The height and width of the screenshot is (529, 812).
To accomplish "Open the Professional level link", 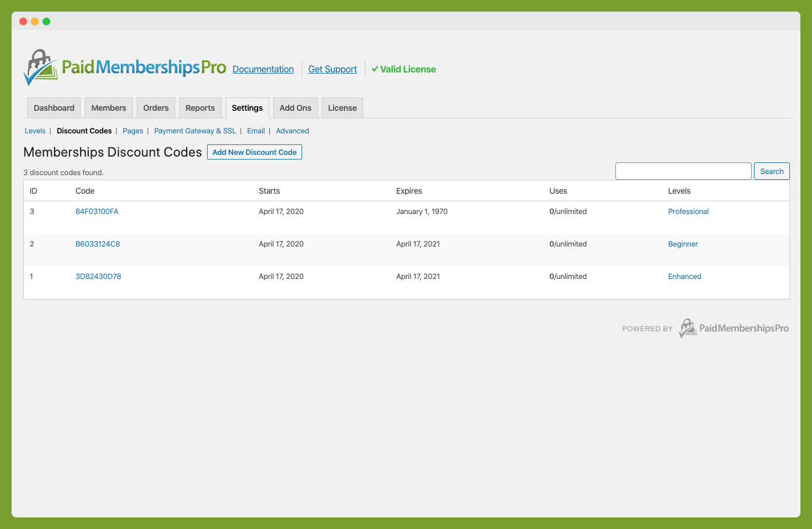I will click(x=688, y=212).
